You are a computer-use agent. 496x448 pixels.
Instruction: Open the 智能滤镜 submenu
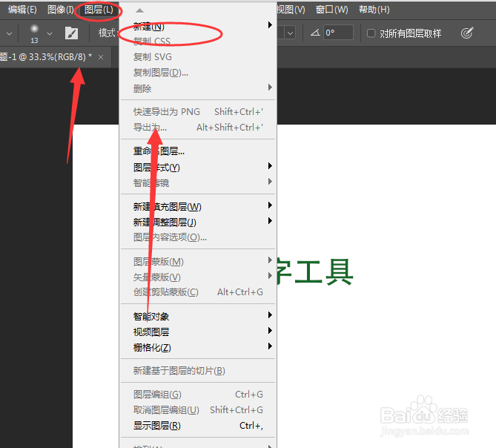198,182
